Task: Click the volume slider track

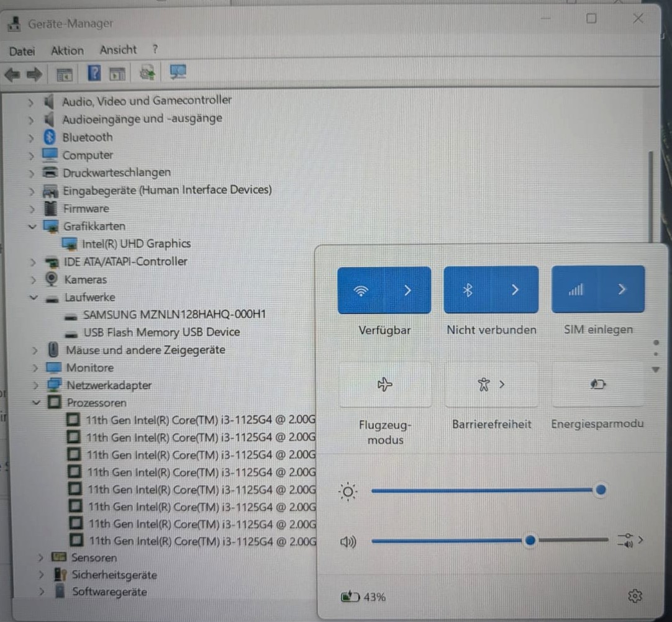Action: (490, 541)
